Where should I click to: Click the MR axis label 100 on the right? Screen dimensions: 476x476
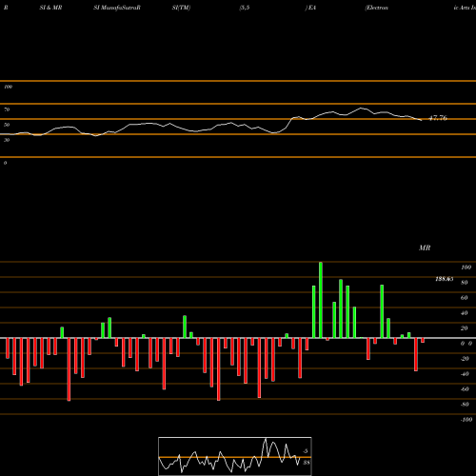click(x=466, y=268)
